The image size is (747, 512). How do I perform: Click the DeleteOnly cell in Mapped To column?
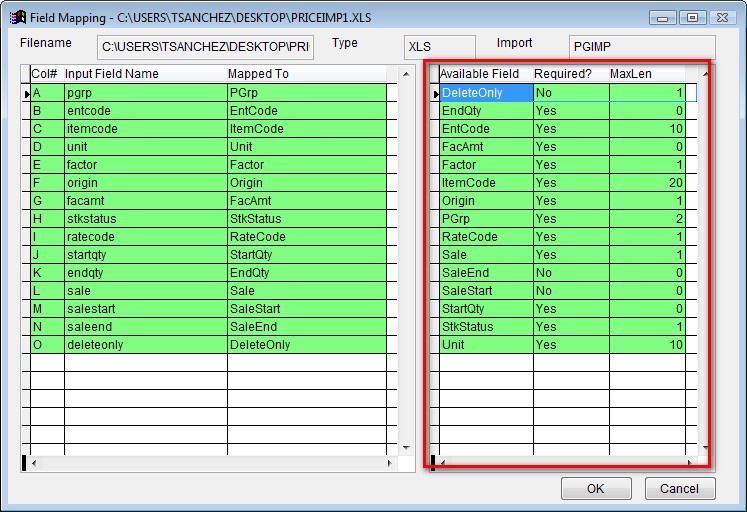307,345
